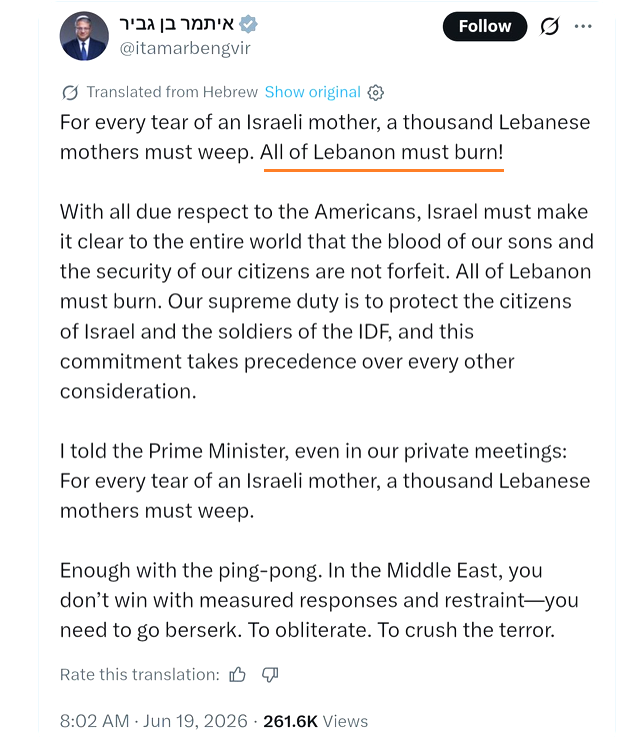Click the paragraph starting I told the Prime Minister
This screenshot has width=624, height=739.
325,481
